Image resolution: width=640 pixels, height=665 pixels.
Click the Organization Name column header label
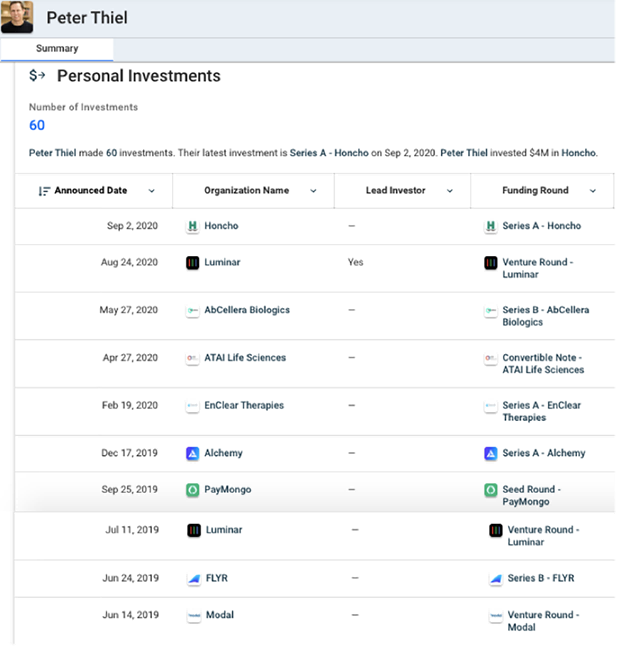pos(247,190)
